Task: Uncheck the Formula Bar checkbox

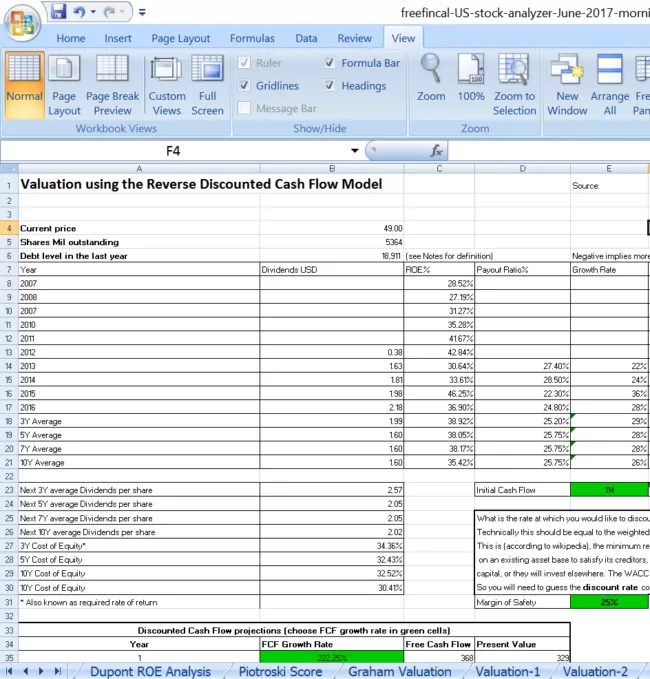Action: [330, 63]
